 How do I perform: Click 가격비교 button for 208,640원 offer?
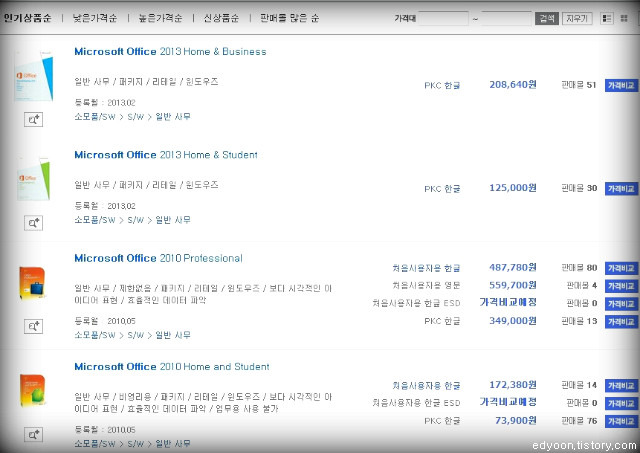click(x=621, y=85)
